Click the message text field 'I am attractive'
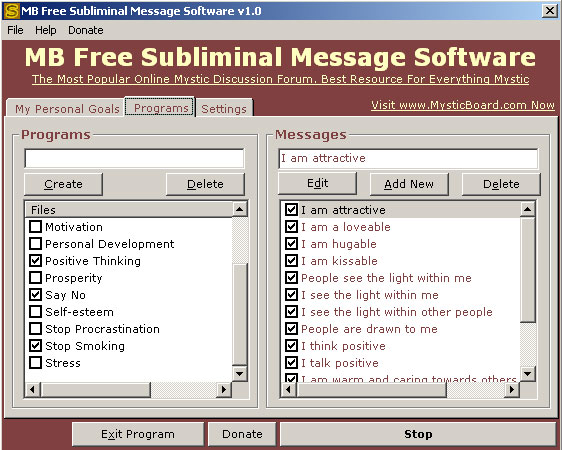The width and height of the screenshot is (562, 450). (408, 158)
